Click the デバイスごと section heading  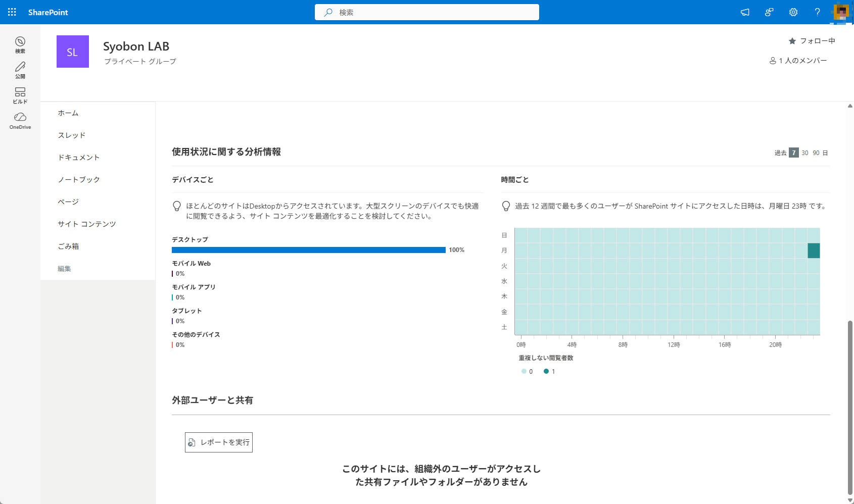[193, 180]
